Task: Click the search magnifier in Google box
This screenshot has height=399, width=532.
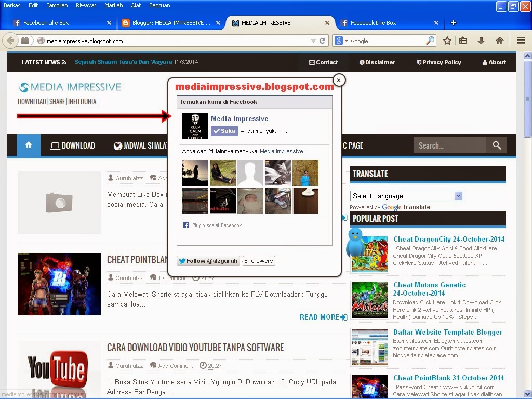Action: [430, 41]
